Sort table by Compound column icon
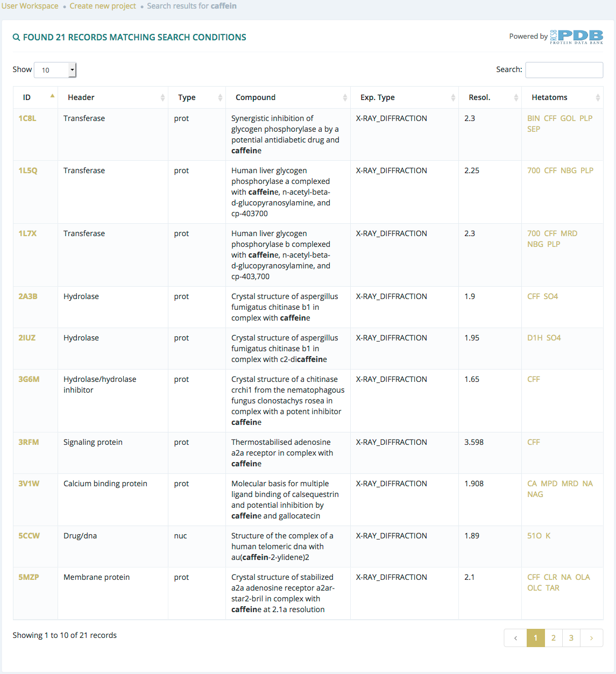 click(x=345, y=97)
